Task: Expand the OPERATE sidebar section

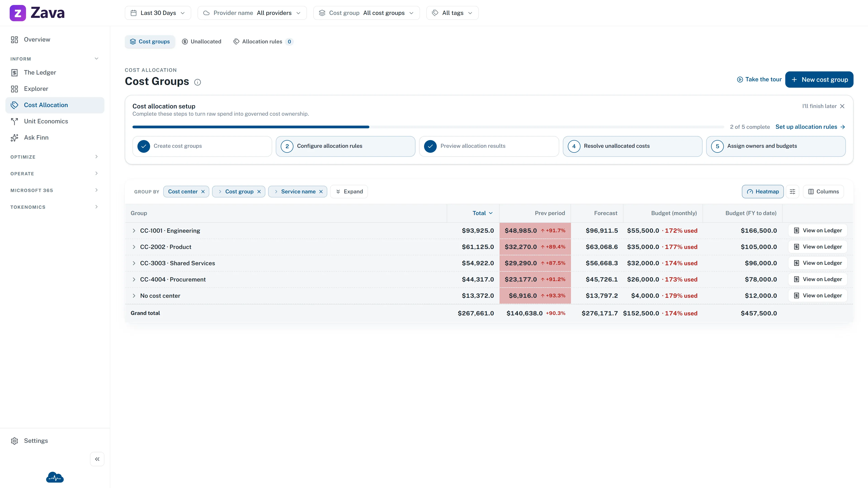Action: [55, 174]
